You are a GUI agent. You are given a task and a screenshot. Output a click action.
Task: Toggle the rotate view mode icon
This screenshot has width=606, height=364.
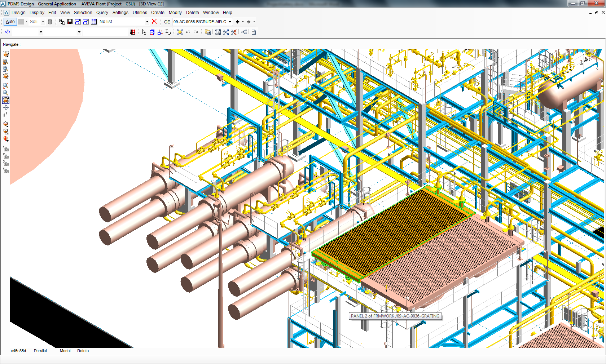pyautogui.click(x=6, y=100)
